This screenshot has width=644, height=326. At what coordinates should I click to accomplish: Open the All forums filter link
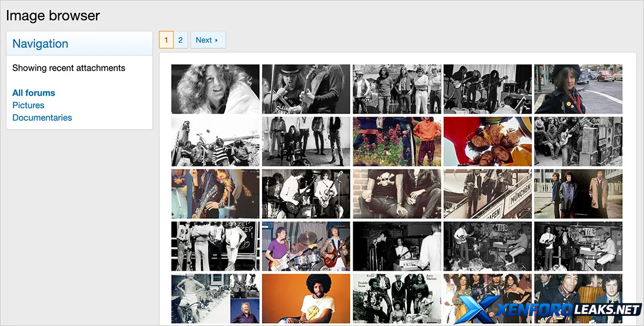coord(34,93)
